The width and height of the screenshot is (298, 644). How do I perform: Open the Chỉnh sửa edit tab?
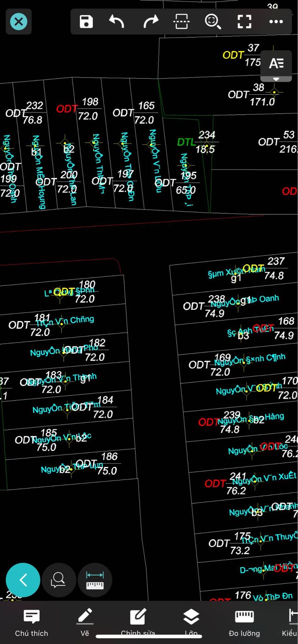coord(138,622)
